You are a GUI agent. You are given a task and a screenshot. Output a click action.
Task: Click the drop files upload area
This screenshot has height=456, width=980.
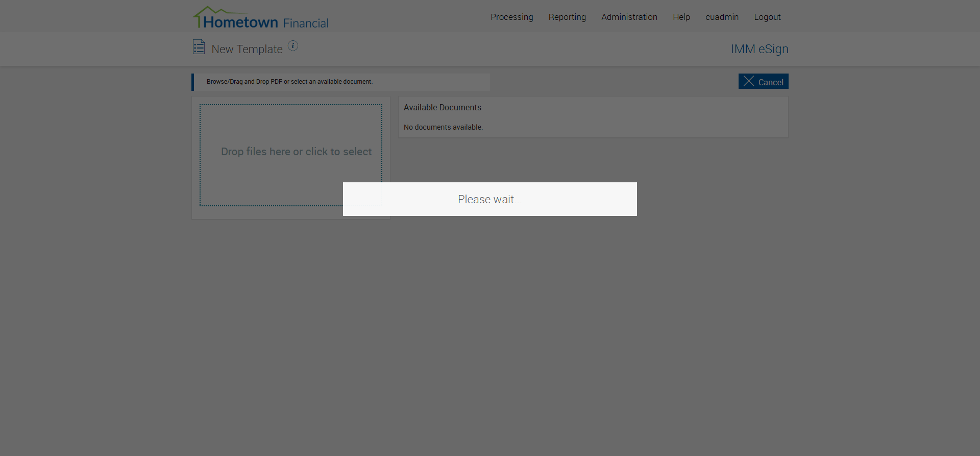(291, 155)
